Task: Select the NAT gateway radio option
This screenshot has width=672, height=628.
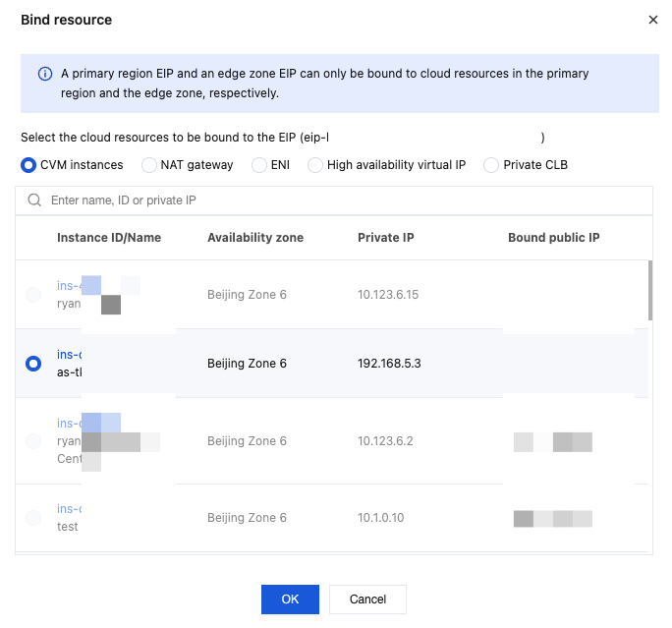Action: (149, 165)
